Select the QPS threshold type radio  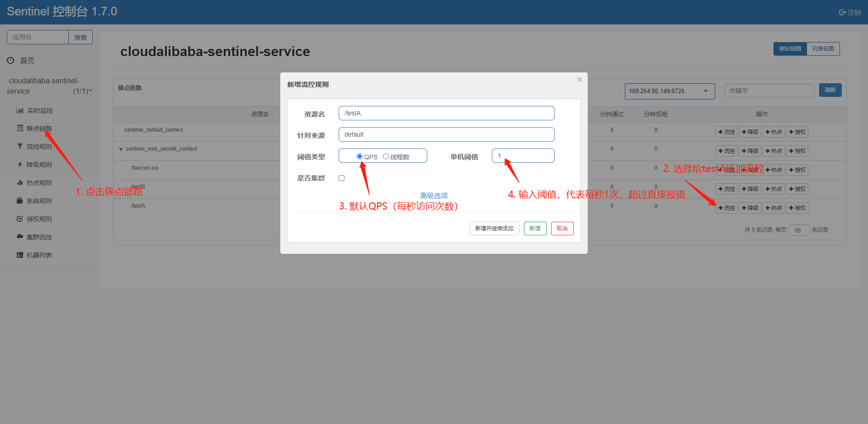click(359, 157)
